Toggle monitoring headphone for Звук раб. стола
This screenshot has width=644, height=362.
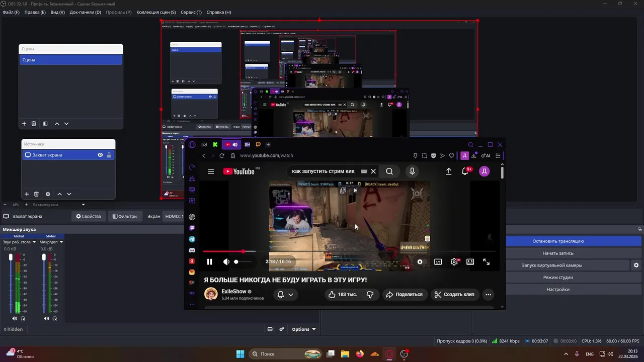[x=23, y=318]
